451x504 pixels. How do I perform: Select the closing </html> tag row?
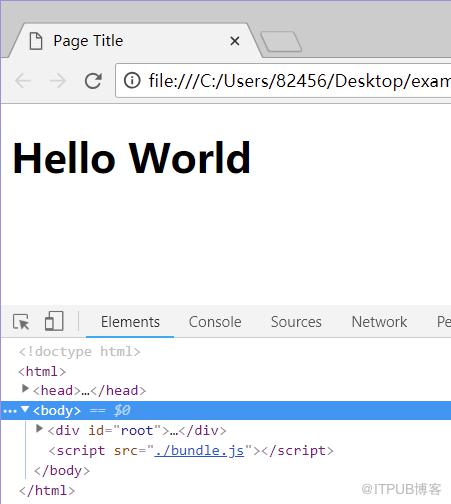[47, 491]
